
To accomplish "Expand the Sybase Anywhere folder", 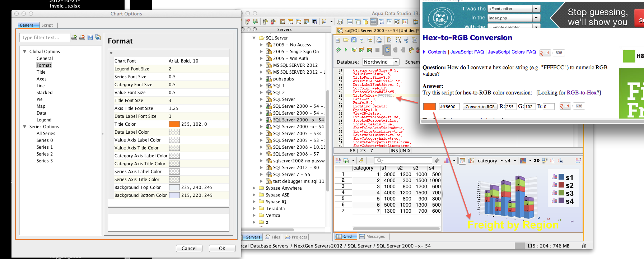I will coord(254,188).
